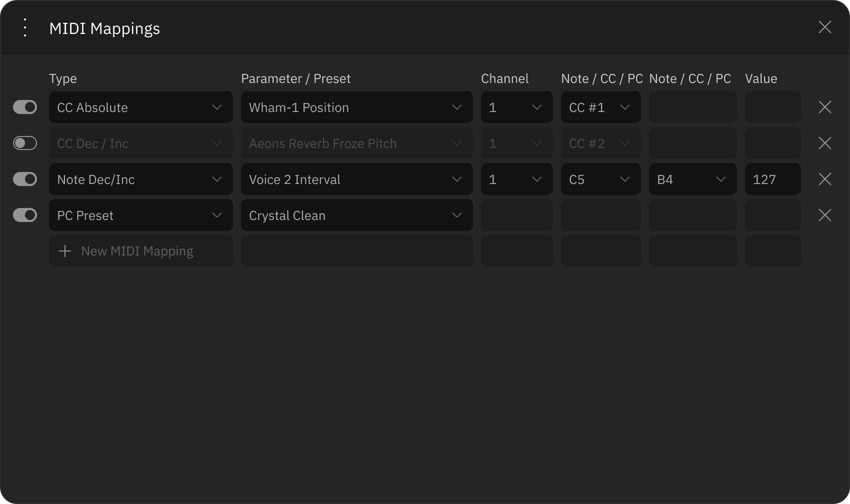Screen dimensions: 850x504
Task: Turn off the Note Dec/Inc mapping
Action: click(25, 179)
